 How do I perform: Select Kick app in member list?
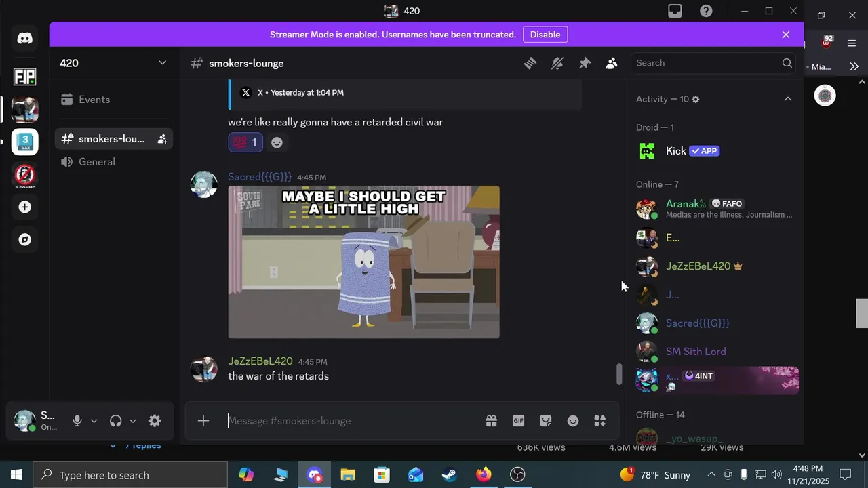click(x=715, y=151)
